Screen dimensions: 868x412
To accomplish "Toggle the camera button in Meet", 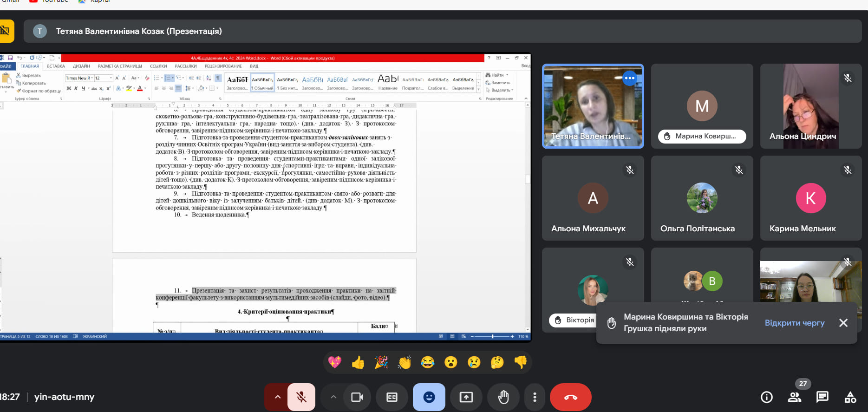I will click(x=357, y=397).
